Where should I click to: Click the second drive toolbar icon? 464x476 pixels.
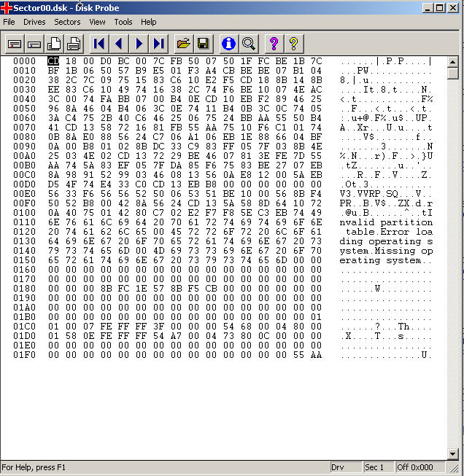(34, 44)
